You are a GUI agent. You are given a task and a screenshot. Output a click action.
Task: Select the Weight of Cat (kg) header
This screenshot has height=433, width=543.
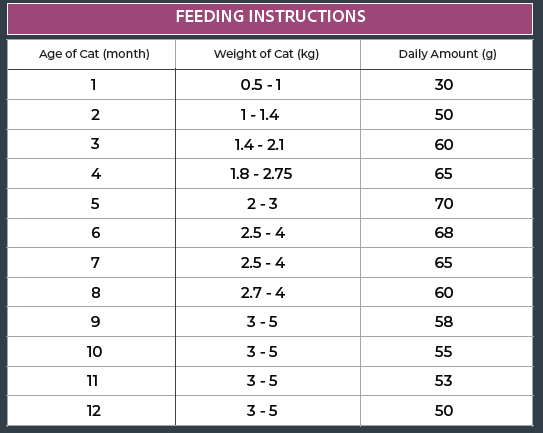coord(268,54)
